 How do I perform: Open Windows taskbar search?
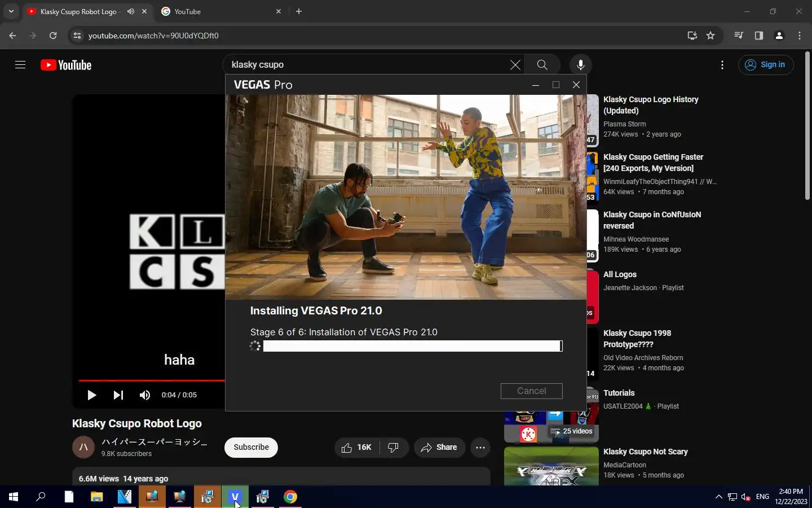pos(41,497)
